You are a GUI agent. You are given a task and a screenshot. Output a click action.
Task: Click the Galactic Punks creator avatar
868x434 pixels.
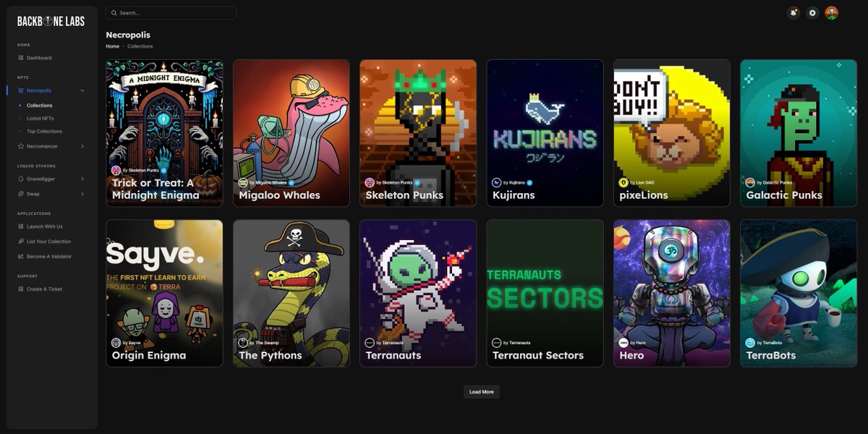(751, 183)
